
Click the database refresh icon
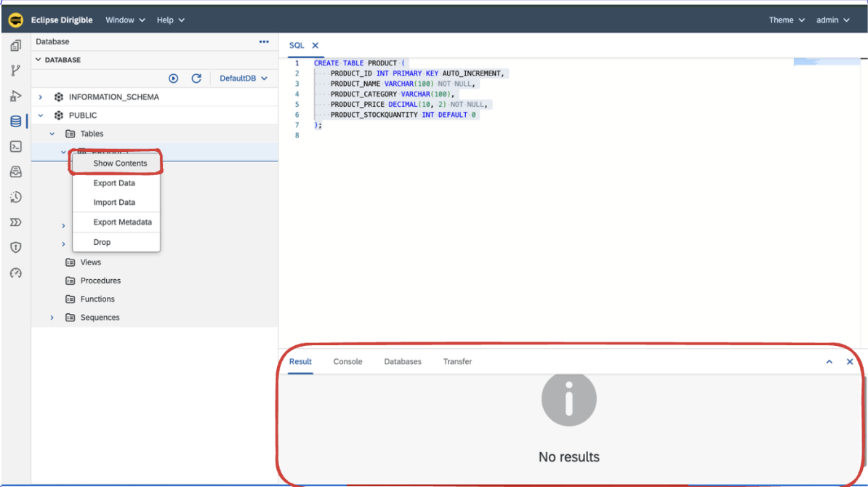coord(196,79)
